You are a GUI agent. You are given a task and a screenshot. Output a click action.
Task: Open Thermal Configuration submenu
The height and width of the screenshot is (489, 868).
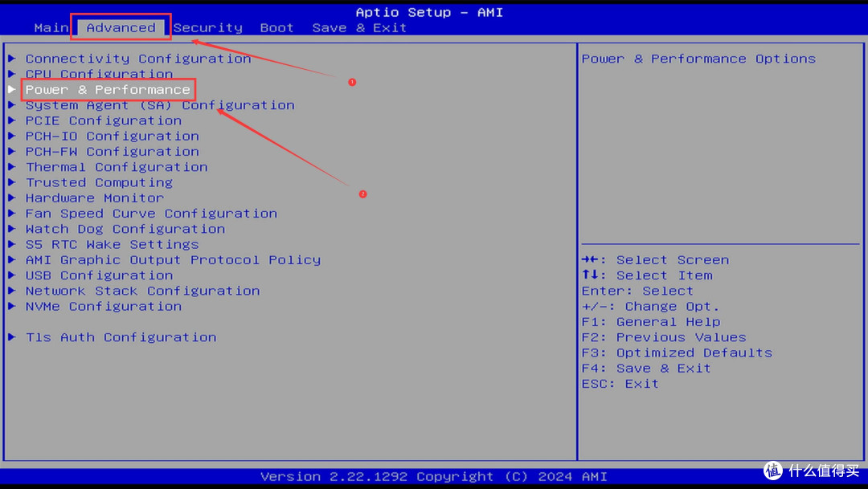click(116, 167)
